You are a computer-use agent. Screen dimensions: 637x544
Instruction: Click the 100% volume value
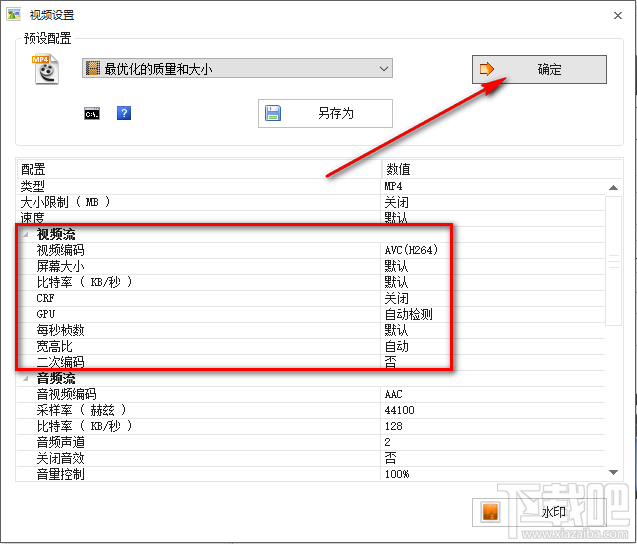[397, 474]
